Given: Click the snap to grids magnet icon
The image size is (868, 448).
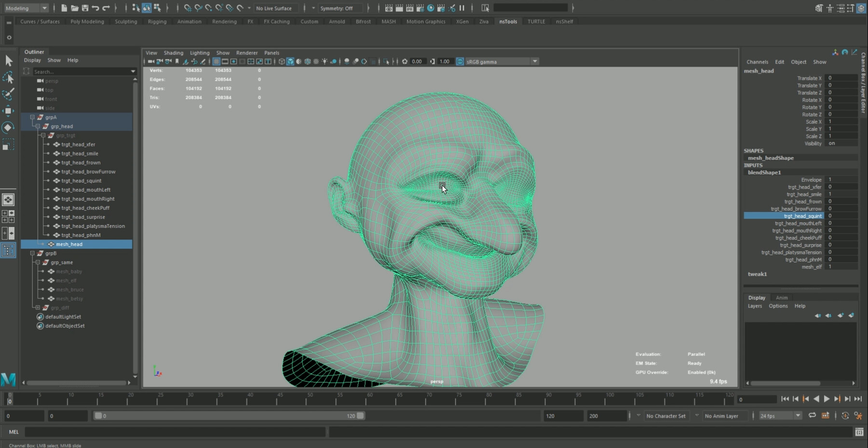Looking at the screenshot, I should [188, 8].
